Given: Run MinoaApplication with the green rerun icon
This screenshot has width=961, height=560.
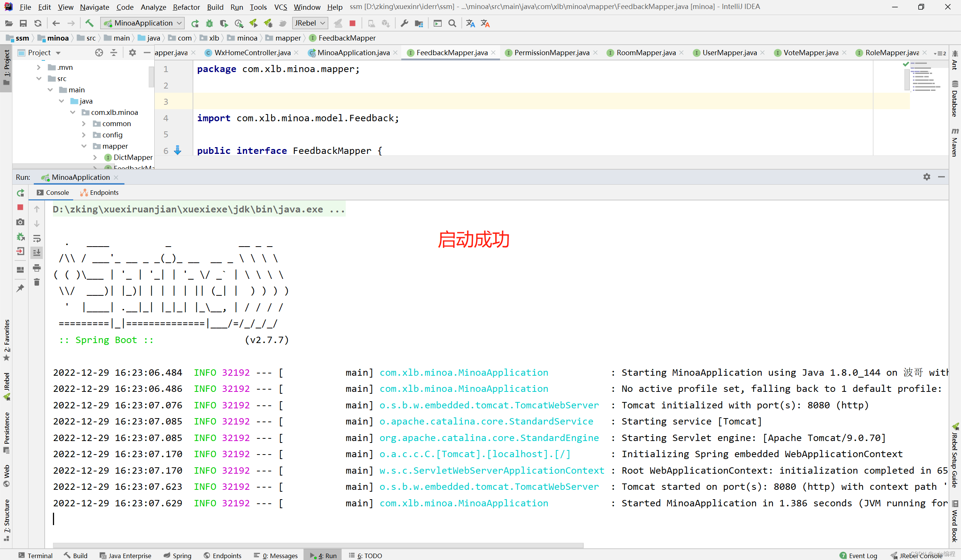Looking at the screenshot, I should (195, 23).
